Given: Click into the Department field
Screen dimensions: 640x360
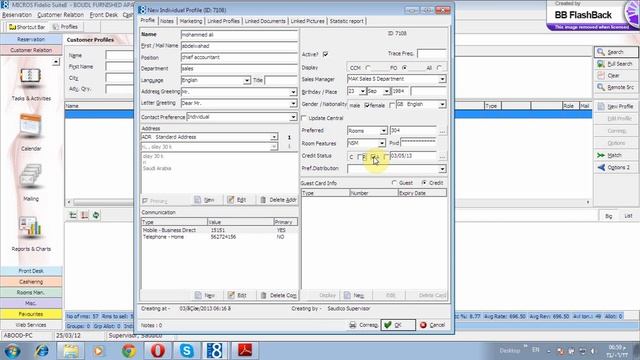Looking at the screenshot, I should (x=239, y=69).
